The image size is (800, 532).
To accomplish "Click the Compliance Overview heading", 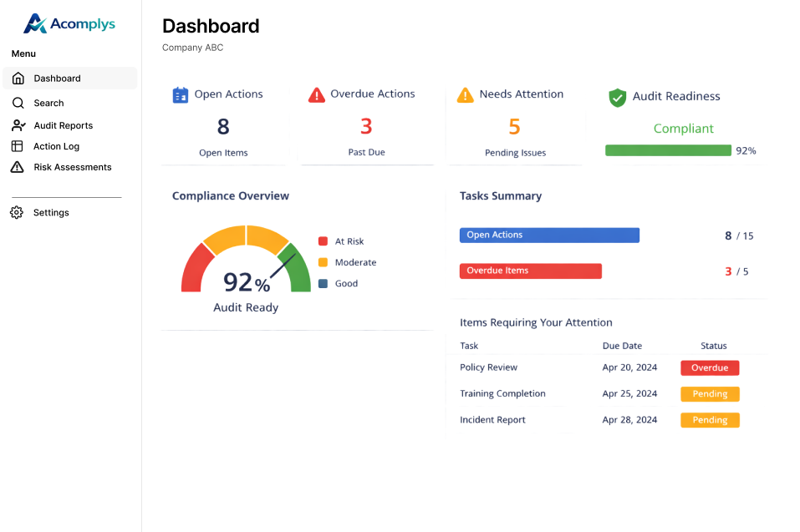I will (231, 195).
